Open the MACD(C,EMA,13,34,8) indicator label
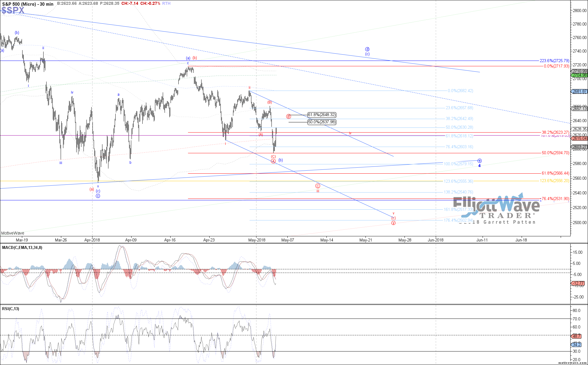The image size is (588, 365). tap(22, 248)
